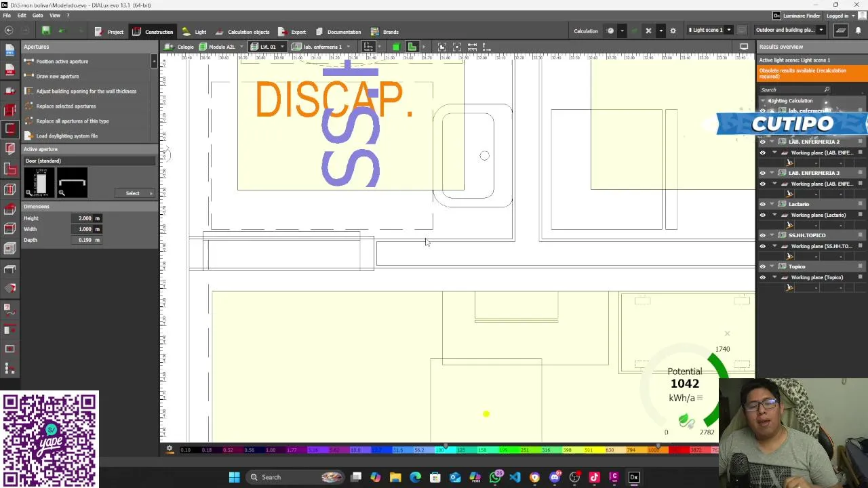Toggle visibility of LAB. ENFERMERIA 2
The image size is (868, 488).
tap(763, 142)
